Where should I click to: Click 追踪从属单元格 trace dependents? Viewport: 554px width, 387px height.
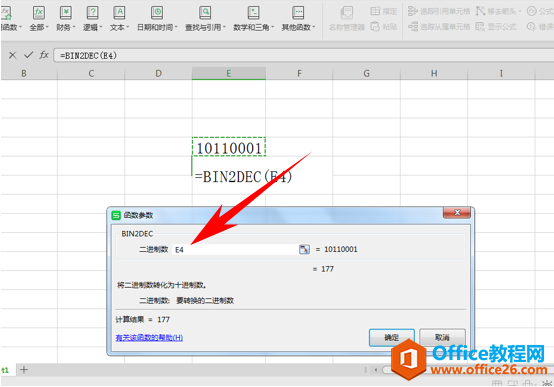[x=439, y=27]
